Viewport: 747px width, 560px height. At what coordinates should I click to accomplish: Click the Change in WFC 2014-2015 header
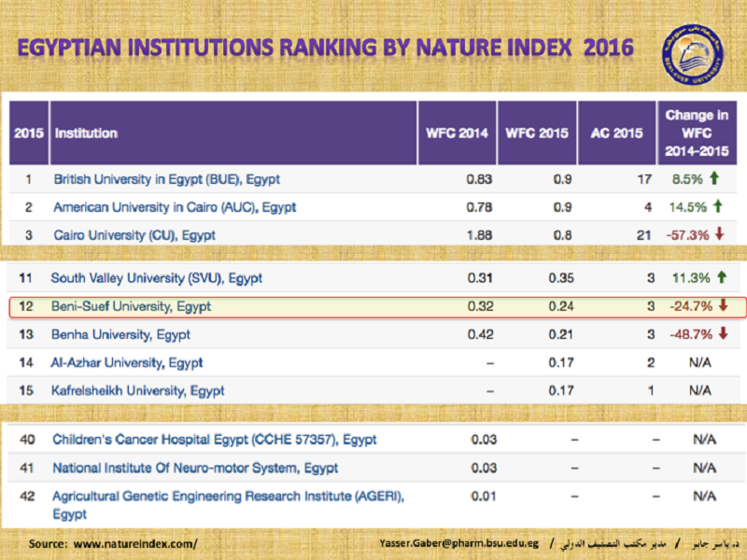pyautogui.click(x=697, y=133)
